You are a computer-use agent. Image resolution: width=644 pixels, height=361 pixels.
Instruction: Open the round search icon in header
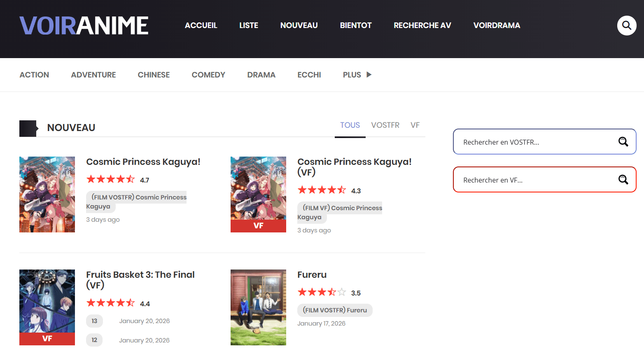pos(626,26)
